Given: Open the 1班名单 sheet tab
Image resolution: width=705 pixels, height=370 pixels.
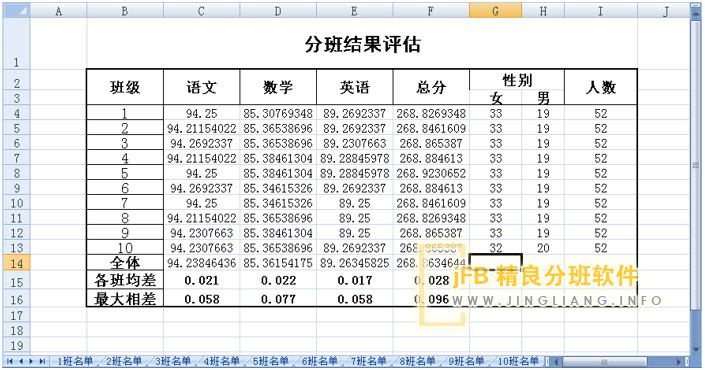Looking at the screenshot, I should click(x=75, y=361).
